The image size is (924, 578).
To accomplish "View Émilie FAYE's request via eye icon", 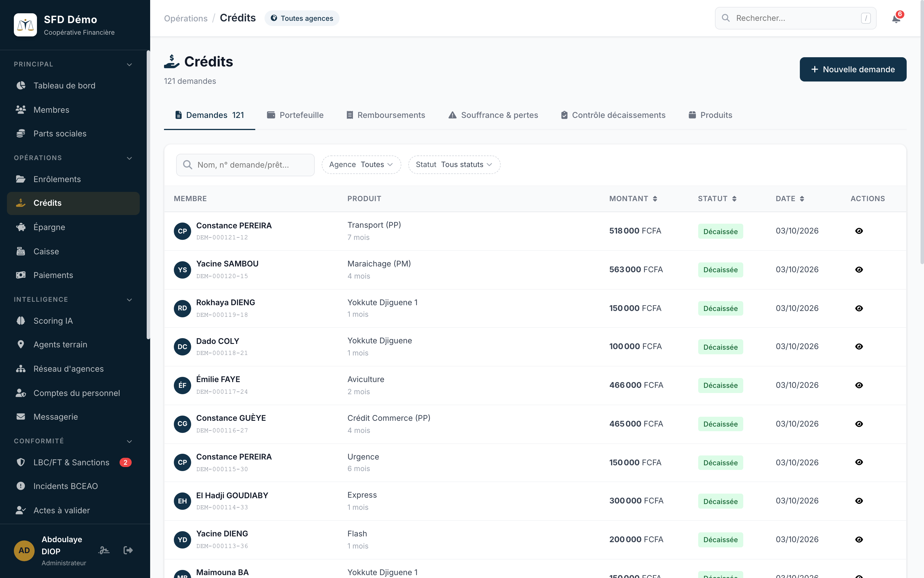I will point(859,385).
